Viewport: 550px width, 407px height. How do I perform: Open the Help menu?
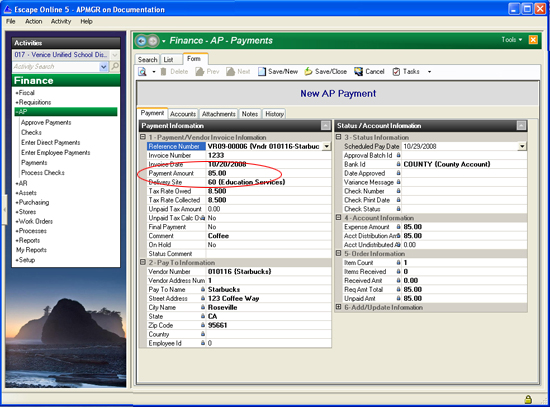point(86,21)
